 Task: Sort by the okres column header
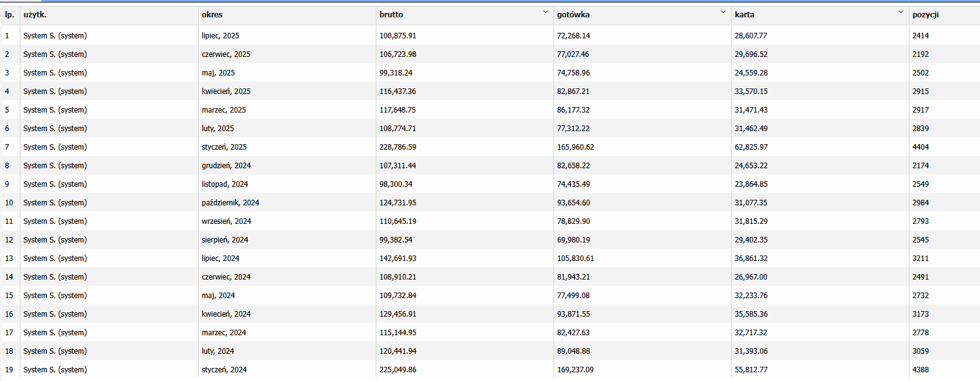(x=212, y=15)
